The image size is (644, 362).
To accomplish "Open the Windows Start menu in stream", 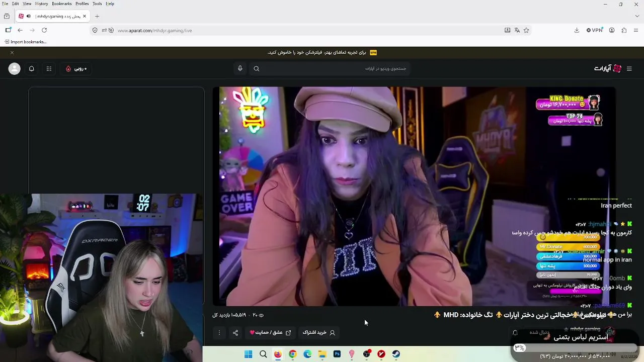I will (248, 354).
